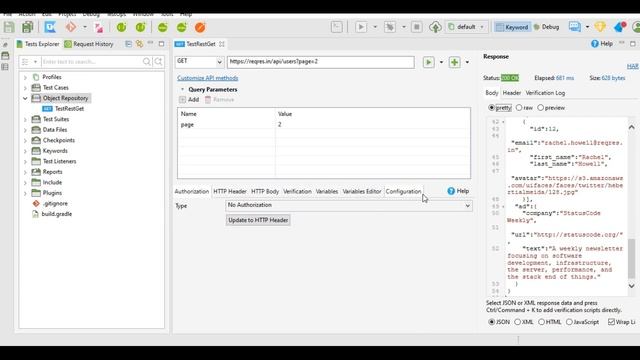Click the fourth green Record Mobile icon
This screenshot has height=360, width=640.
click(x=182, y=27)
